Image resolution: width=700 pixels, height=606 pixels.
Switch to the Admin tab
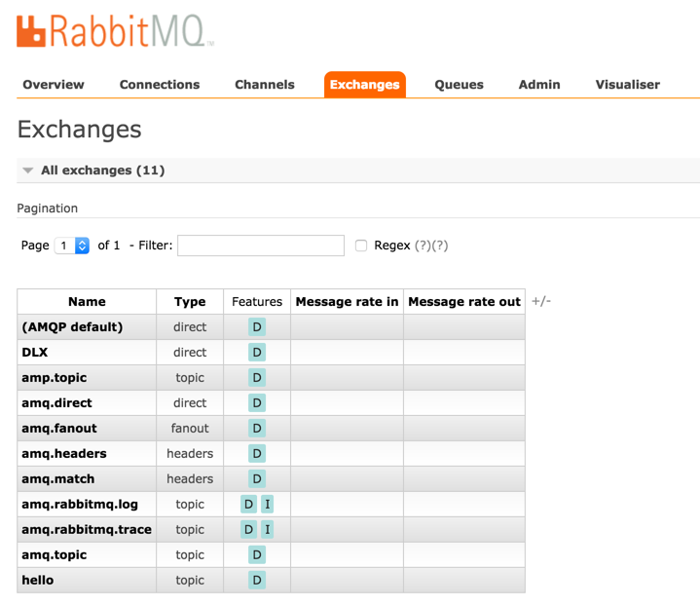pyautogui.click(x=539, y=85)
